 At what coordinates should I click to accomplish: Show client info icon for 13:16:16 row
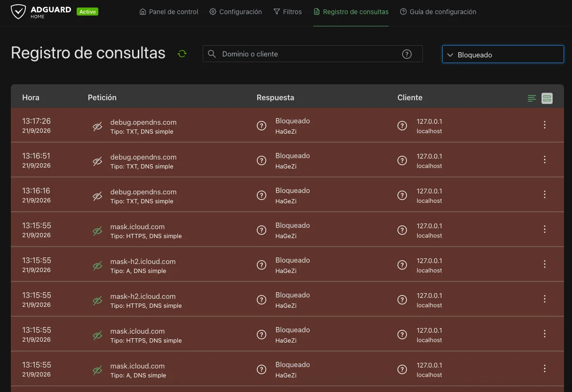(x=402, y=195)
